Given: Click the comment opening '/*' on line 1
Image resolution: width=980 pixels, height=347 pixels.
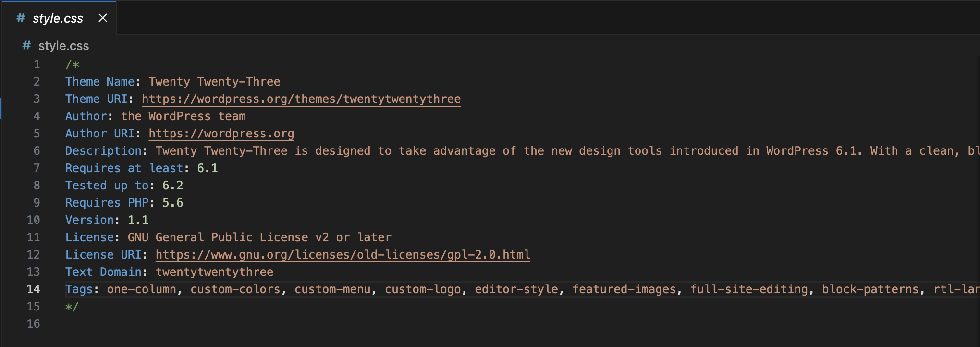Looking at the screenshot, I should coord(73,64).
